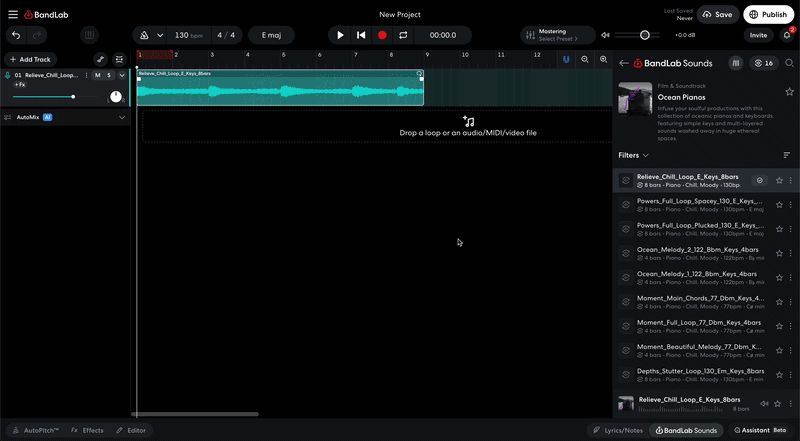Go back in BandLab Sounds panel
This screenshot has width=800, height=441.
623,63
